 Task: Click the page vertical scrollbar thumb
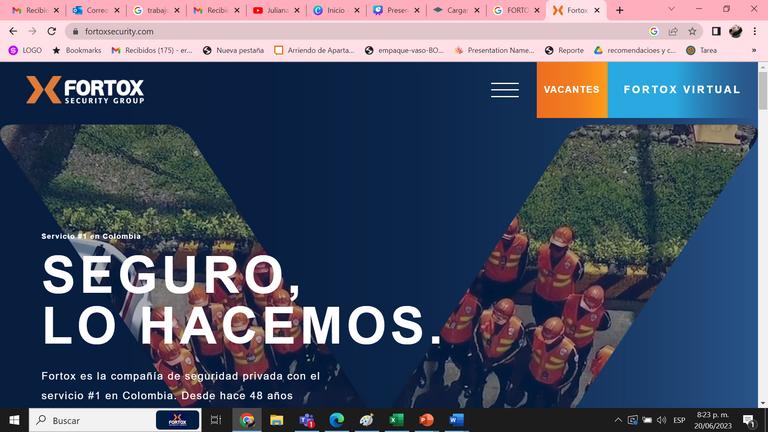(x=763, y=91)
